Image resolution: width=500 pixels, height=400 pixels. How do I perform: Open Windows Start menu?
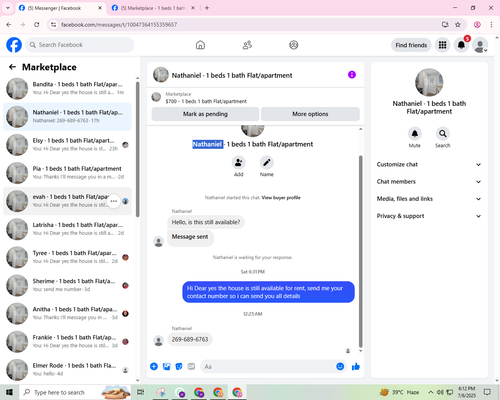(x=9, y=392)
